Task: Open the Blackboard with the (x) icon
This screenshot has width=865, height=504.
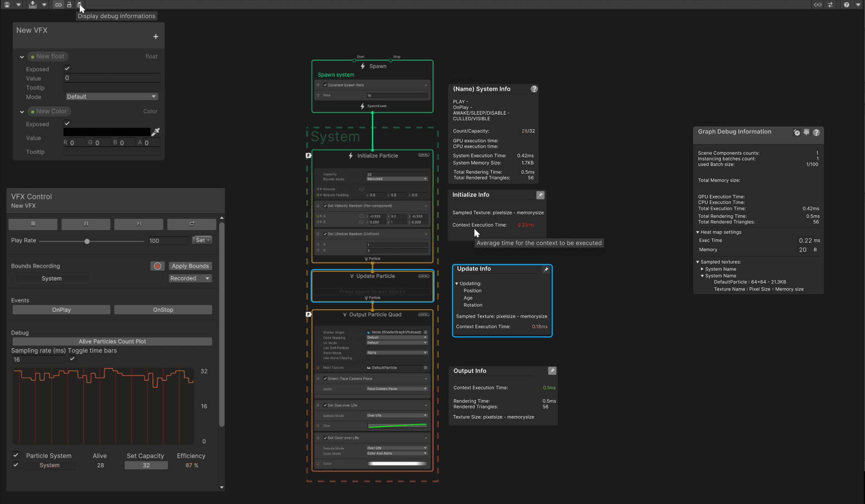Action: point(818,5)
